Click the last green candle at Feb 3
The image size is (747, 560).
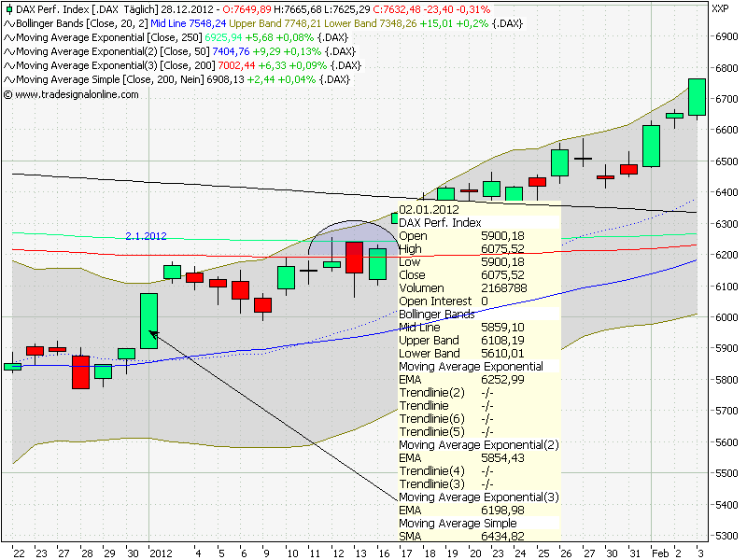pyautogui.click(x=697, y=97)
